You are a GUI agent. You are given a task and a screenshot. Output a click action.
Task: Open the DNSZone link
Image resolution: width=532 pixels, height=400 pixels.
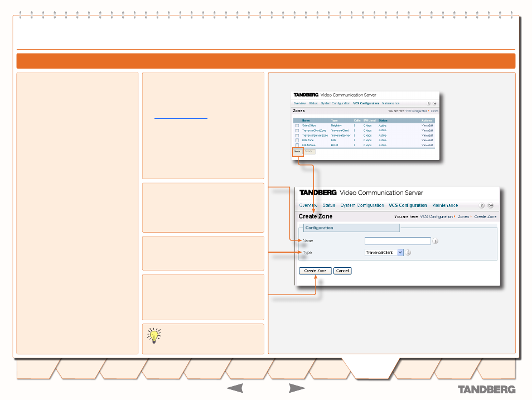pos(308,140)
